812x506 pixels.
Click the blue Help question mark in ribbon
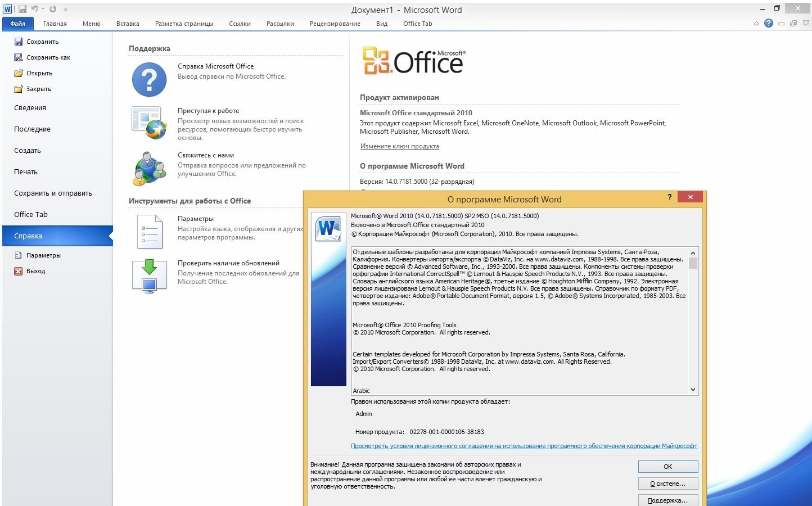[x=769, y=23]
